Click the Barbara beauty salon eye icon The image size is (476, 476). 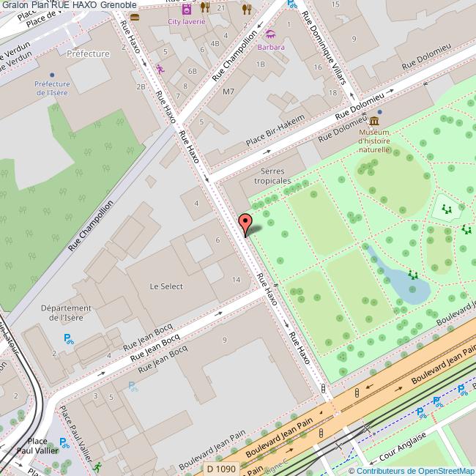coord(270,34)
